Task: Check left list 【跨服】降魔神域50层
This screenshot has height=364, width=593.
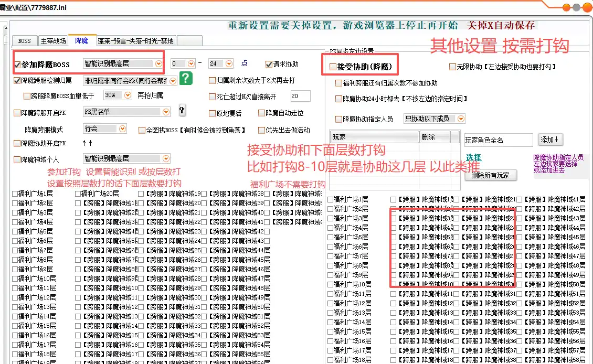Action: pos(204,307)
